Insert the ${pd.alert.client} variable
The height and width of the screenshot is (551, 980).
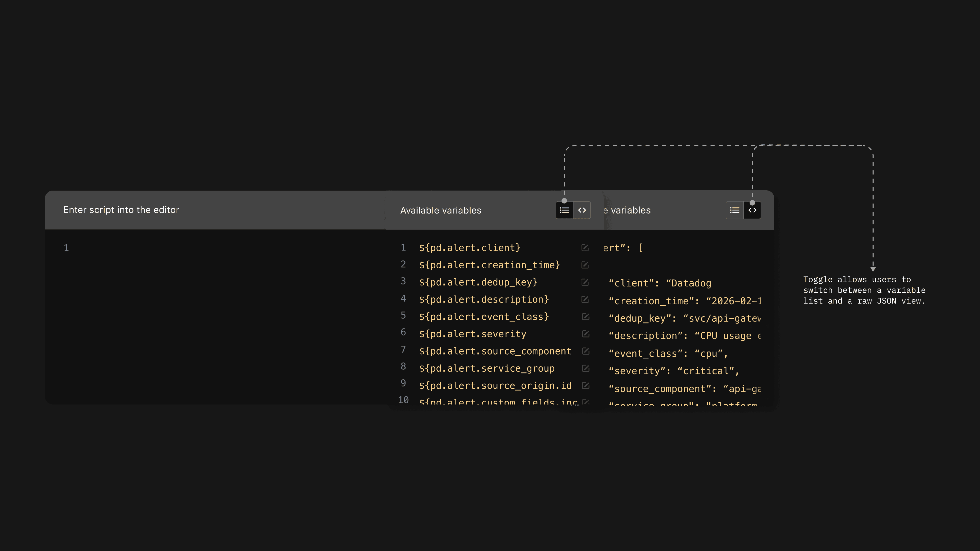(470, 247)
